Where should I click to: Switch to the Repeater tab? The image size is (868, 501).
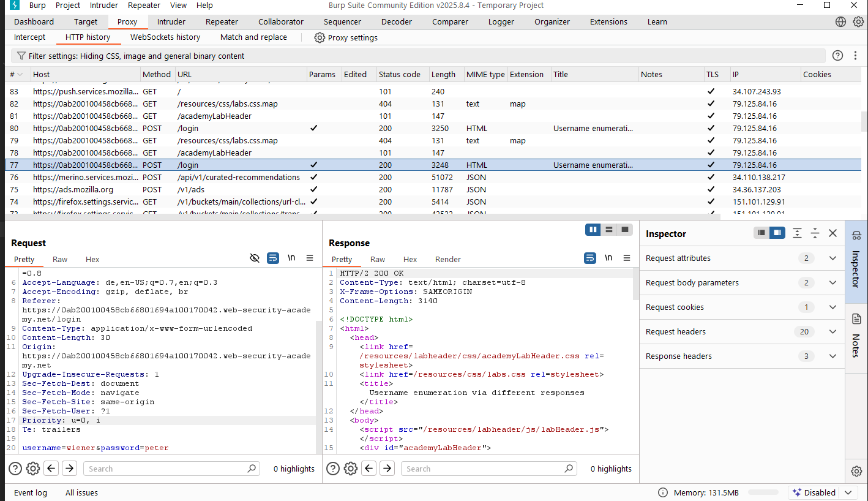pos(222,22)
